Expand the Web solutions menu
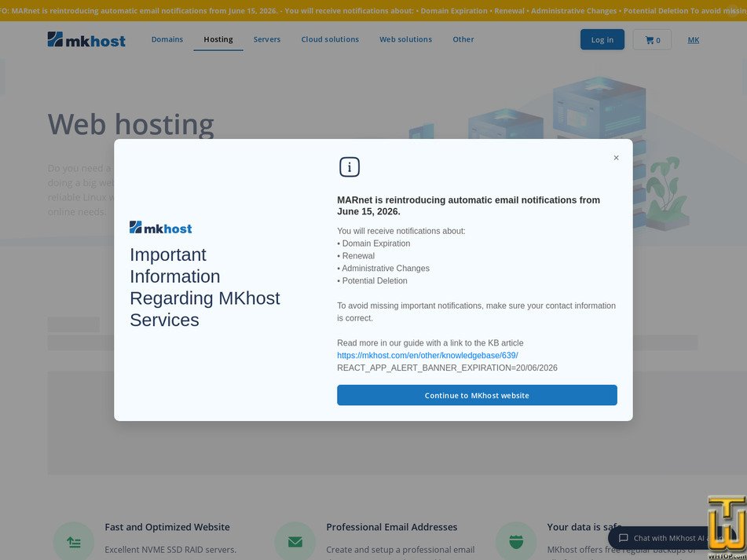The width and height of the screenshot is (747, 560). (x=405, y=39)
